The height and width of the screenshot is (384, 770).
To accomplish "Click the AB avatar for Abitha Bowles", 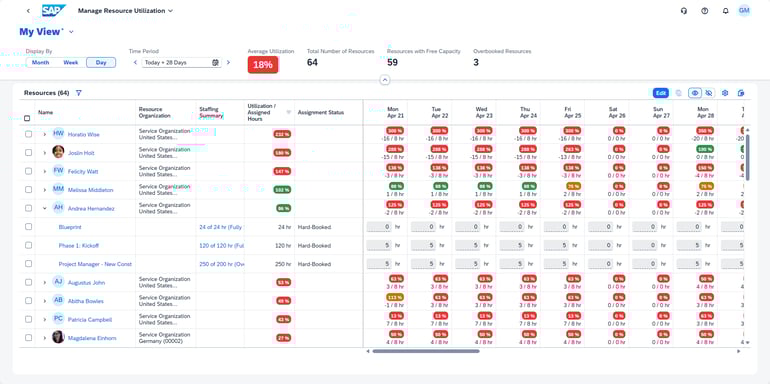I will [x=58, y=300].
